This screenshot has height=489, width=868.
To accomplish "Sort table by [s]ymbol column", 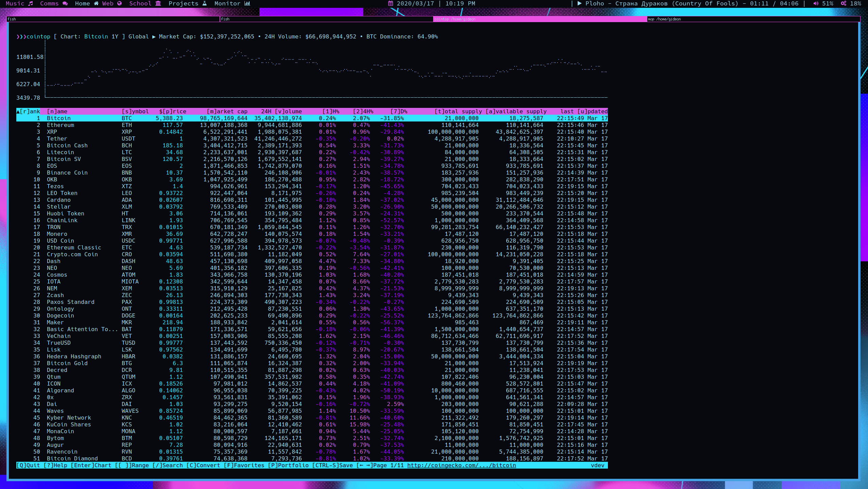I will click(135, 111).
